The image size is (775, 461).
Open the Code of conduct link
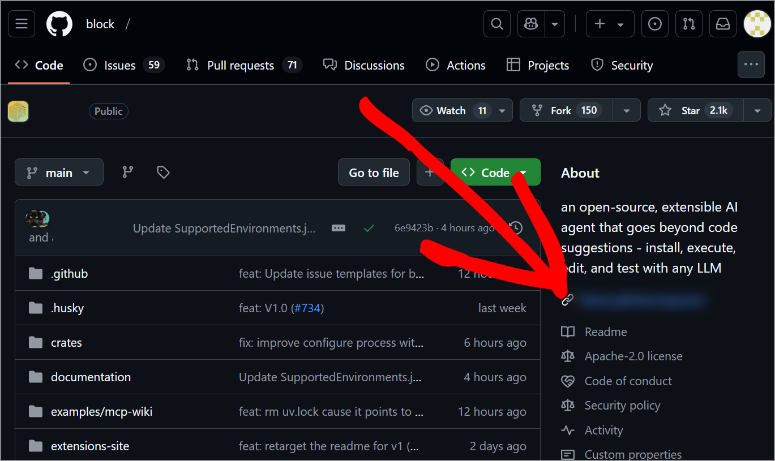tap(628, 381)
